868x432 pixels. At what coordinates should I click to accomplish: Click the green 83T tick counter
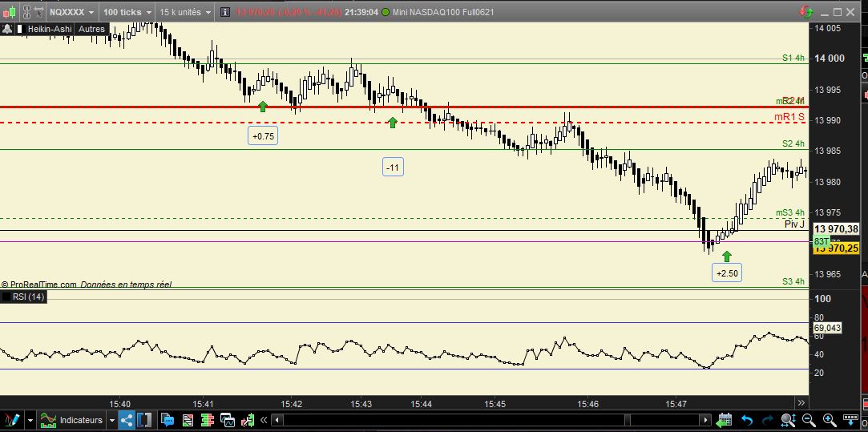(x=821, y=241)
